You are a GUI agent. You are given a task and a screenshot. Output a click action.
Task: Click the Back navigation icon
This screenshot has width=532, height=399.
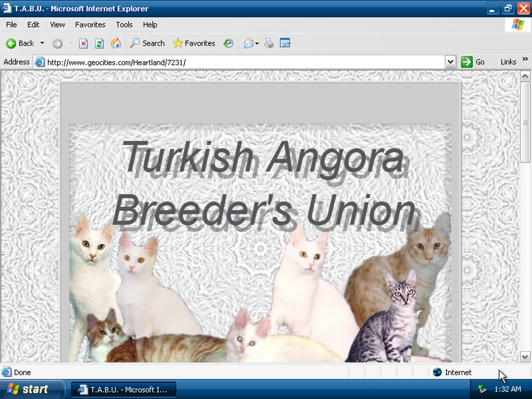[x=11, y=43]
